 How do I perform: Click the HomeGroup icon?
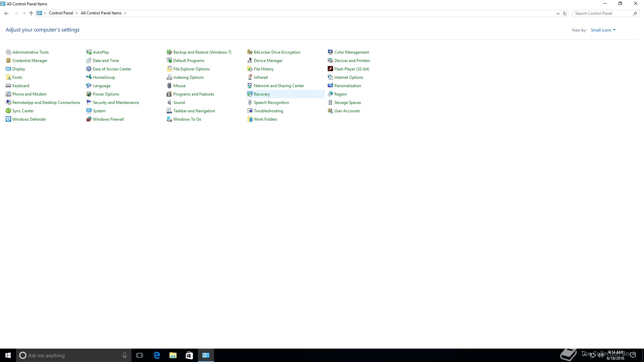[x=89, y=77]
